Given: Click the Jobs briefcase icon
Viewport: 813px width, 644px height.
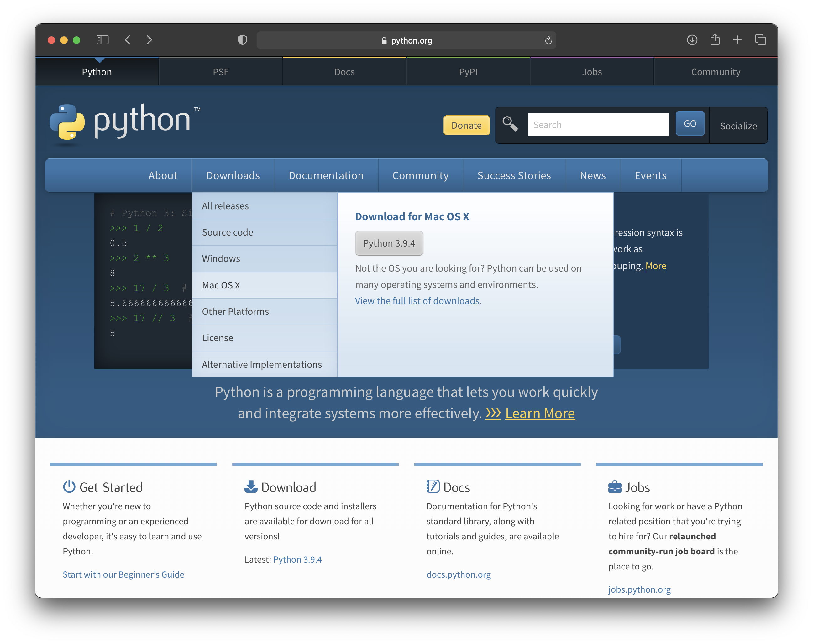Looking at the screenshot, I should click(x=615, y=486).
